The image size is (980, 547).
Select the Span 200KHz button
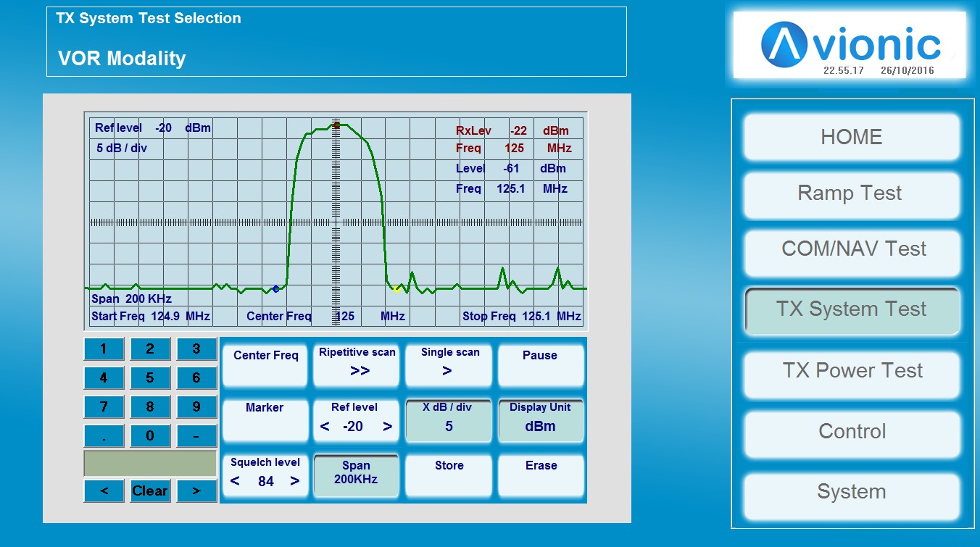point(357,475)
